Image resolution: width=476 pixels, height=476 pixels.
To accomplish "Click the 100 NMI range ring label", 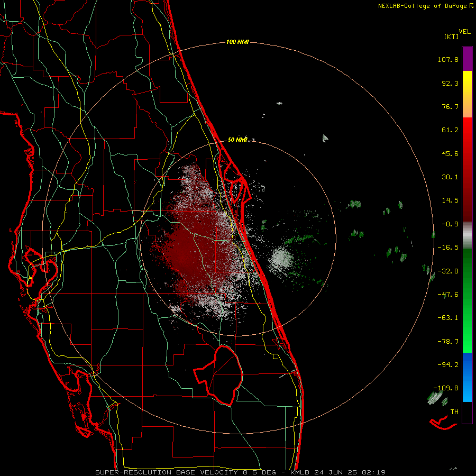I will (237, 42).
